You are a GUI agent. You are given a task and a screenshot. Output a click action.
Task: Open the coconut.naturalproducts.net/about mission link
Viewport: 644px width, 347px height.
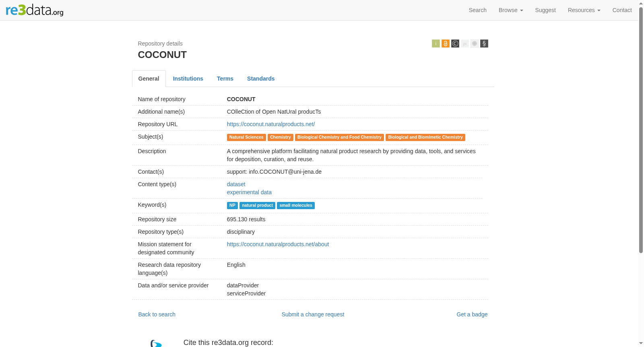pyautogui.click(x=278, y=244)
